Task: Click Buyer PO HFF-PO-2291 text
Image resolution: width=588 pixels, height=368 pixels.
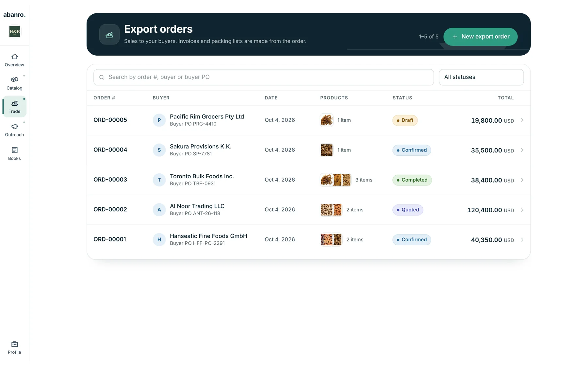Action: click(197, 243)
